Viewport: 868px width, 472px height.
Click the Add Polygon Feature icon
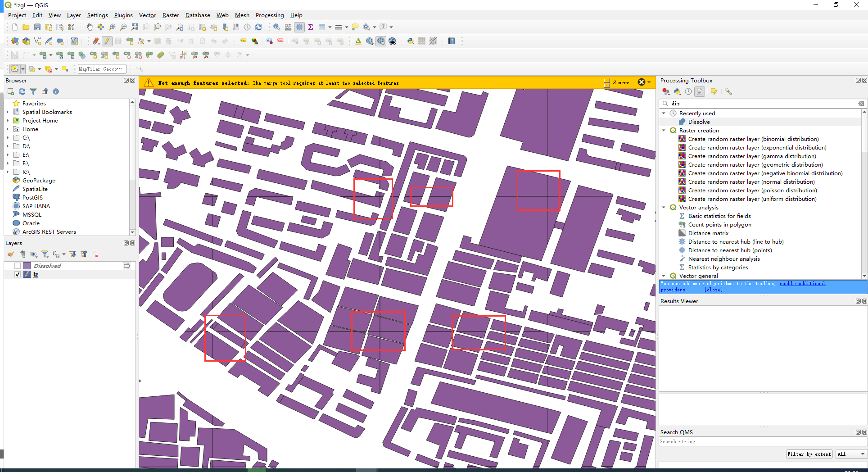[x=130, y=41]
